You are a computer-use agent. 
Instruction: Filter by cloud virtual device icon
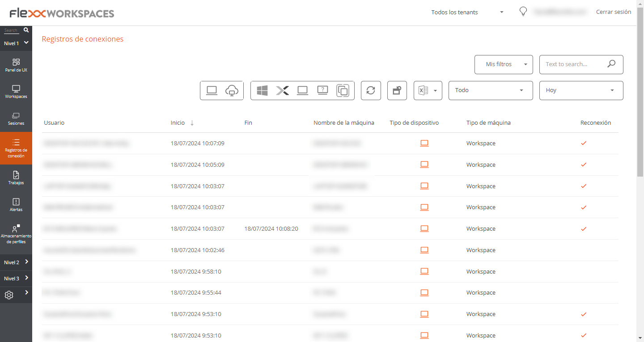232,90
